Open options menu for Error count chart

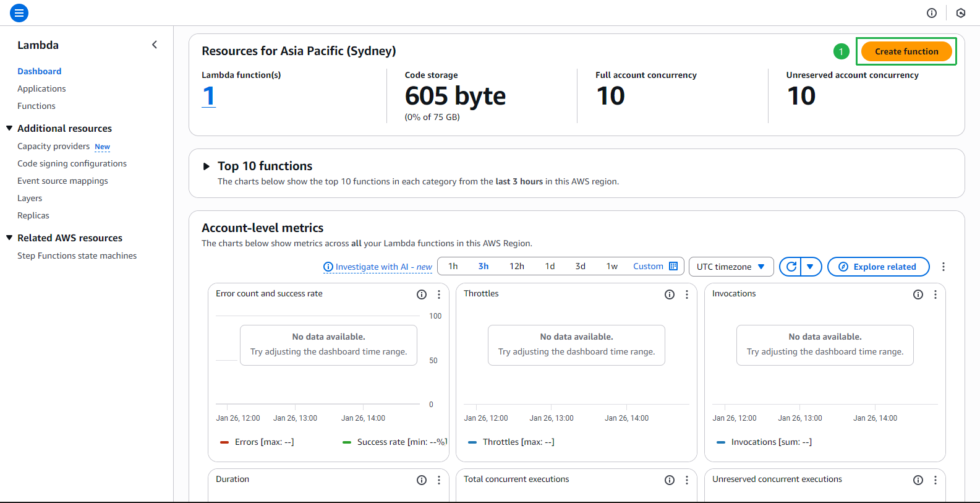point(439,294)
